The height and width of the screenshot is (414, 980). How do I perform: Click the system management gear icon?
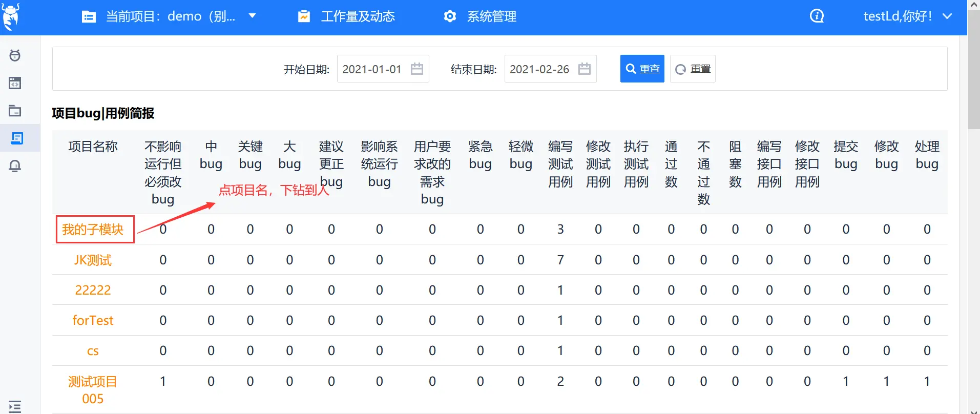coord(450,16)
